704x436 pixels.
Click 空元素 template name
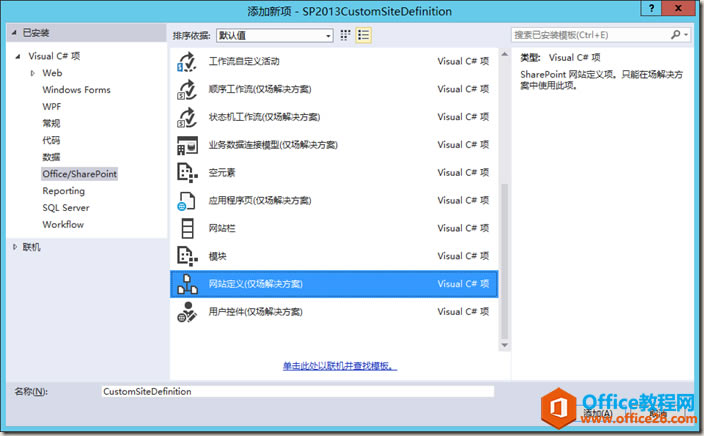click(x=222, y=173)
